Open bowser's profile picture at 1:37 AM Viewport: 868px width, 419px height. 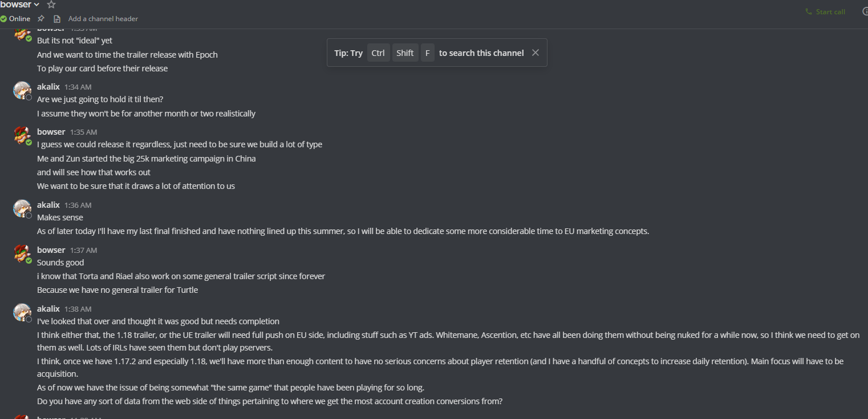[x=22, y=253]
